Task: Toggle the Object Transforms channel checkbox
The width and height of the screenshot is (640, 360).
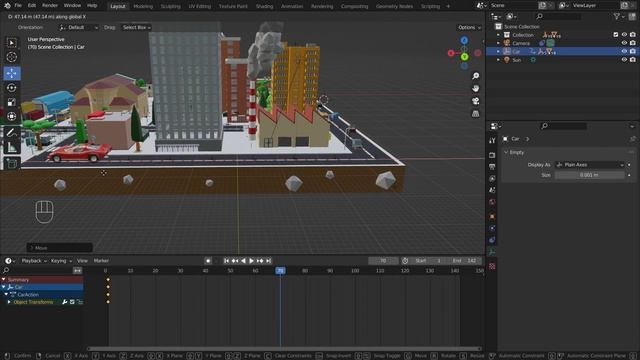Action: (72, 302)
